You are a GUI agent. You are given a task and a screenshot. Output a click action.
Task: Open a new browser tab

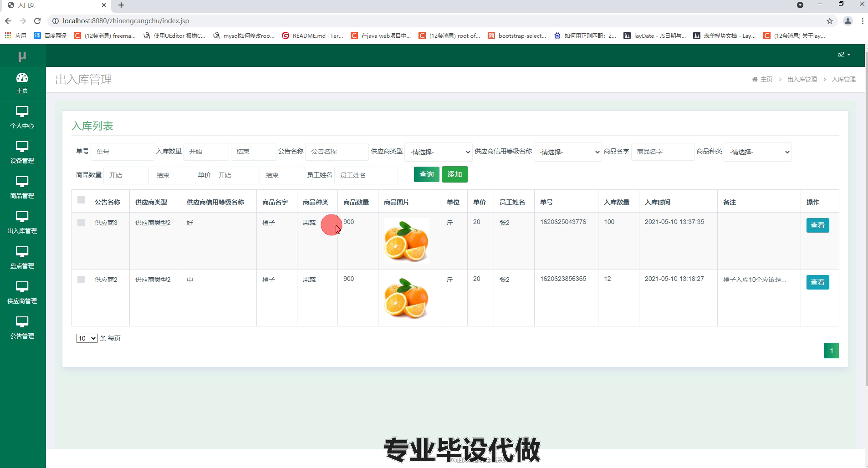click(x=121, y=5)
